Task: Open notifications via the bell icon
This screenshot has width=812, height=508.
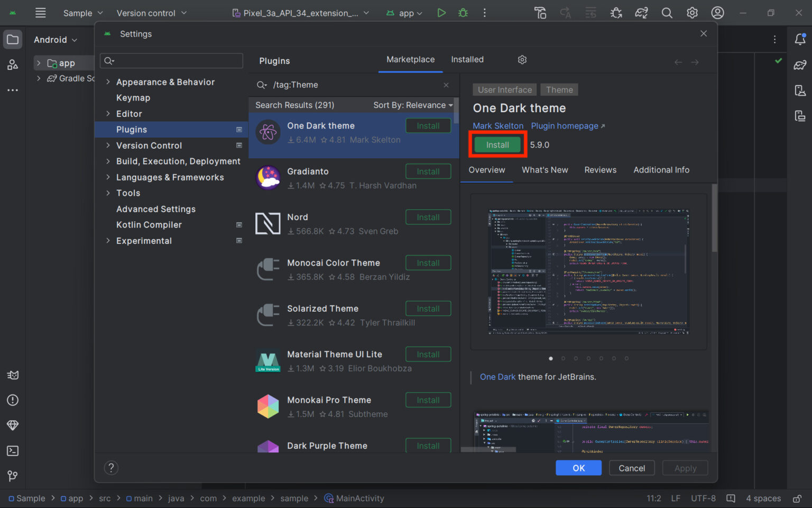Action: pos(801,39)
